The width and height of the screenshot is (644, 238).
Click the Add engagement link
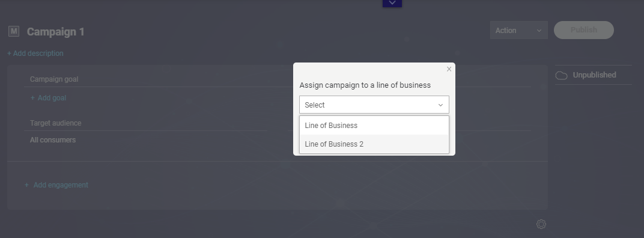(61, 185)
